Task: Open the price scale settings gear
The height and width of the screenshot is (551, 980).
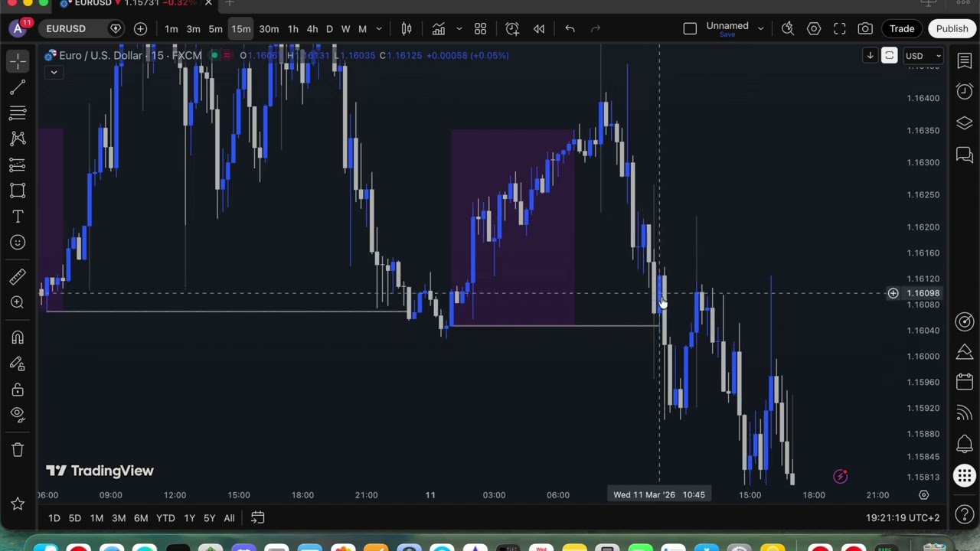Action: [x=924, y=495]
